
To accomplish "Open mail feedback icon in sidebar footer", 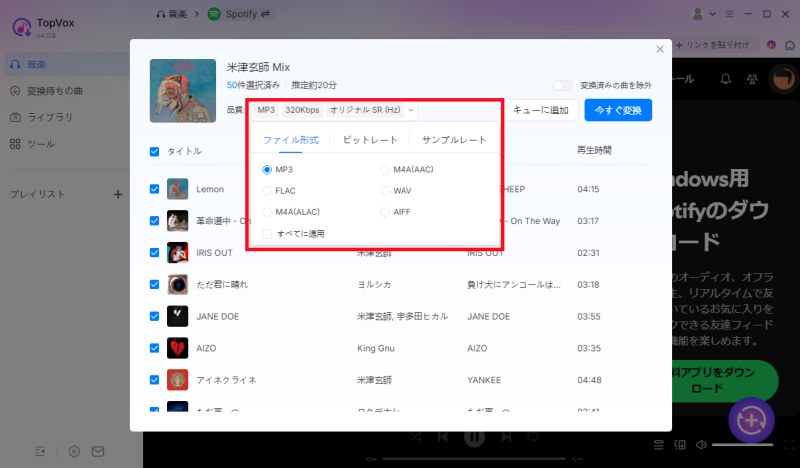I will (x=98, y=451).
